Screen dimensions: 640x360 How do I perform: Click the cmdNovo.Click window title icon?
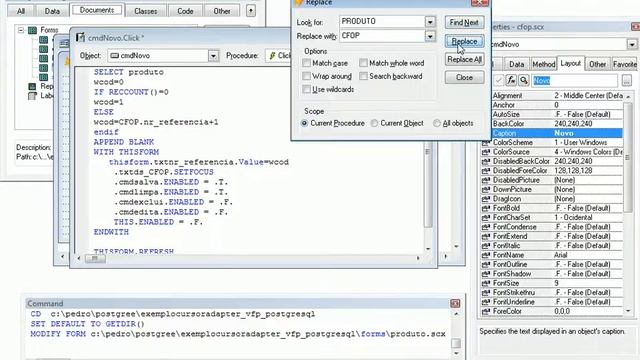pos(80,38)
